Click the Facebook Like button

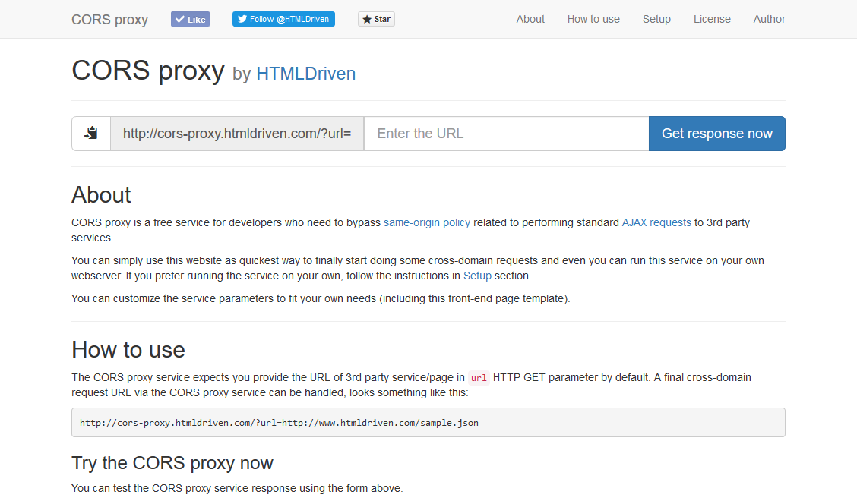[x=190, y=19]
